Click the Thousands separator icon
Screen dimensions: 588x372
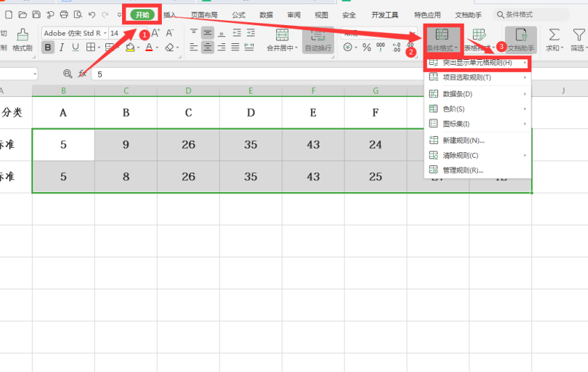tap(381, 47)
